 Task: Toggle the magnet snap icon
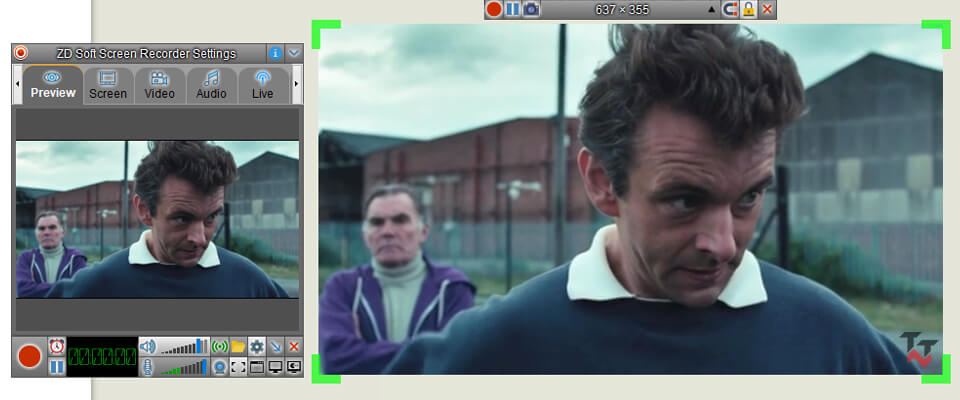click(x=730, y=9)
